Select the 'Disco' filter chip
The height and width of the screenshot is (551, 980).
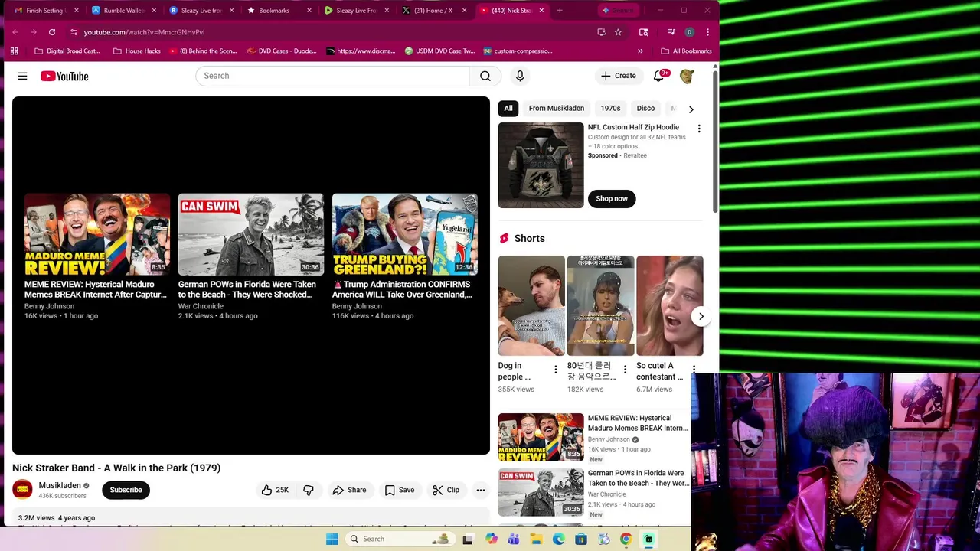click(646, 108)
